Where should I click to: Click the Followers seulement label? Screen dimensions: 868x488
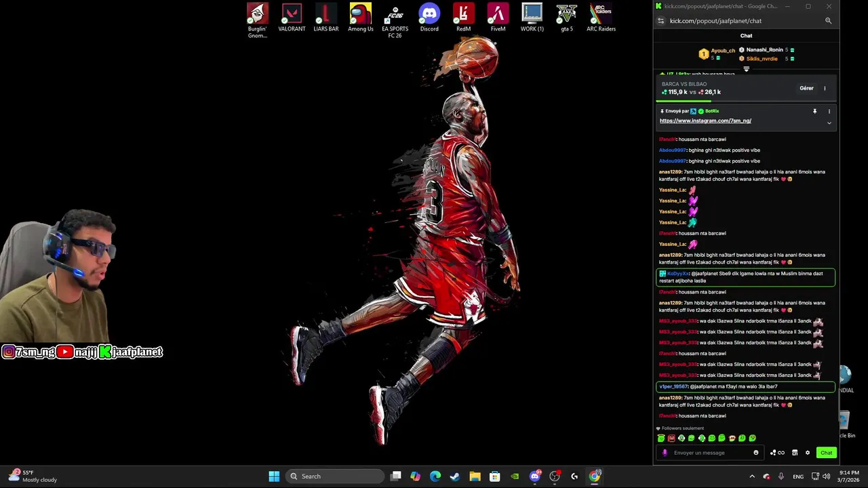(683, 428)
